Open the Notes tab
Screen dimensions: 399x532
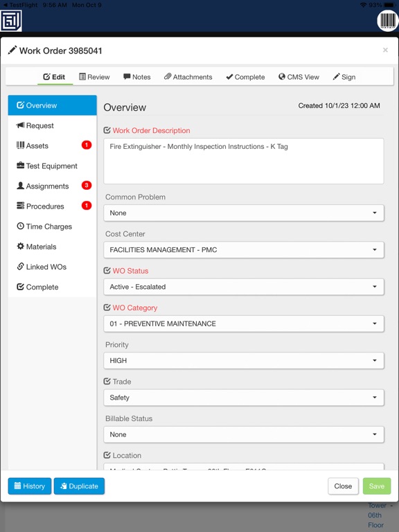pos(137,77)
